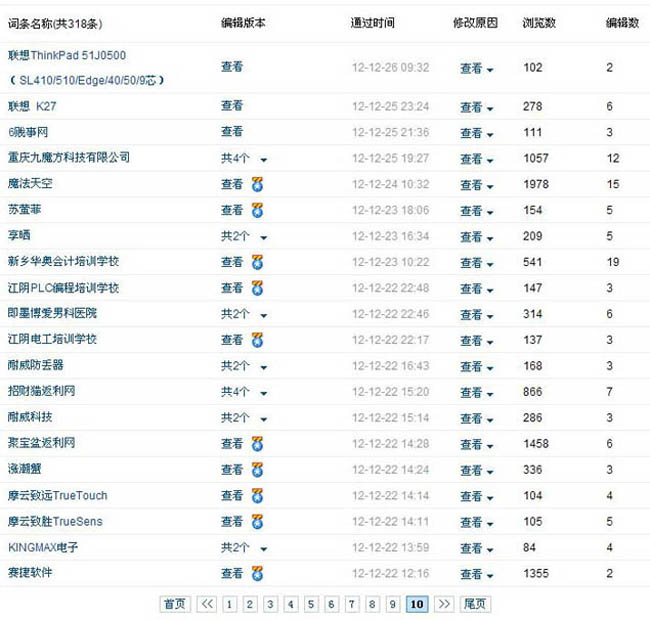Open the 招财猫返利网 entry link

[x=41, y=391]
